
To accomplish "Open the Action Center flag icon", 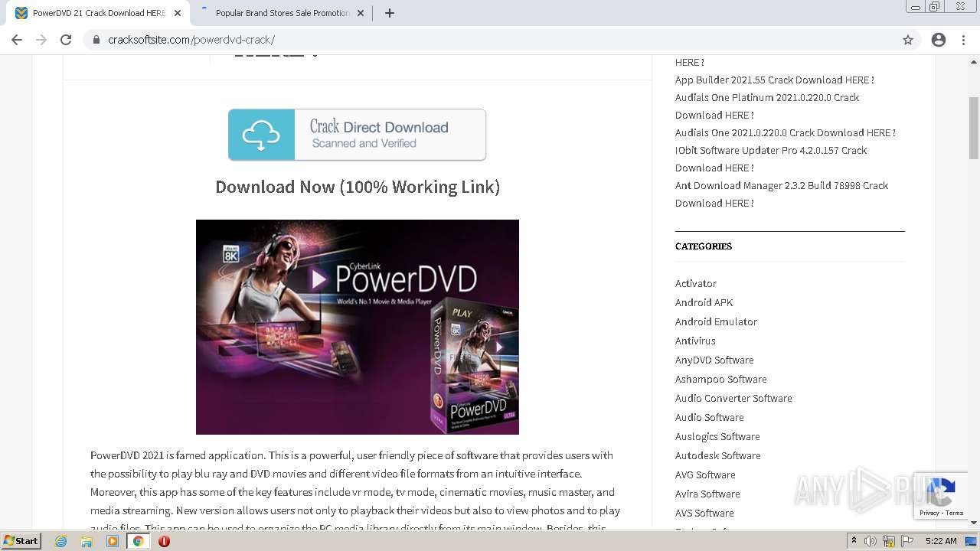I will [906, 541].
